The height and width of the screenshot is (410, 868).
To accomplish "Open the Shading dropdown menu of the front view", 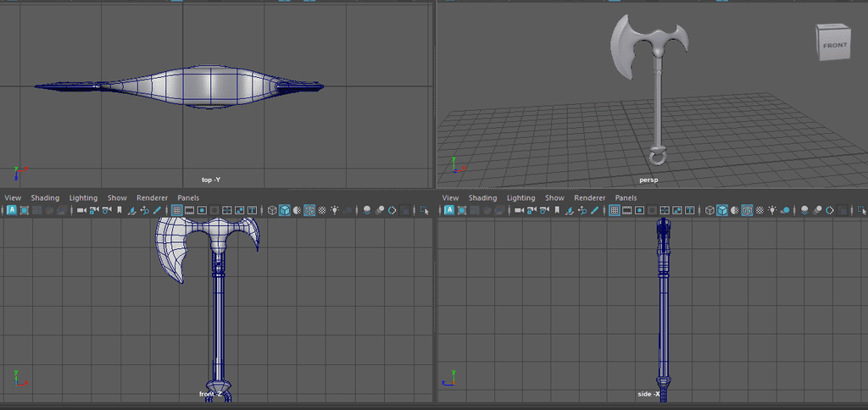I will click(x=45, y=197).
